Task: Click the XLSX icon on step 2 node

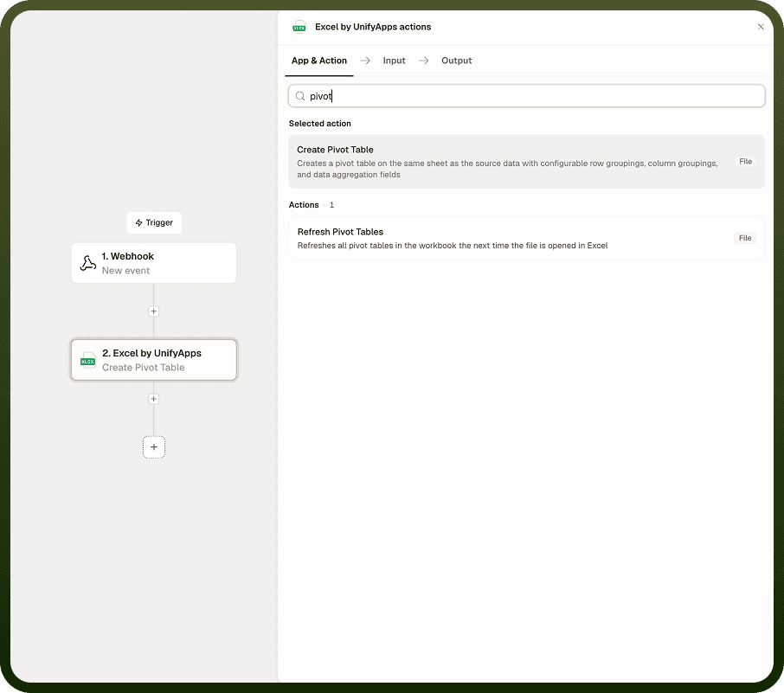Action: (x=88, y=360)
